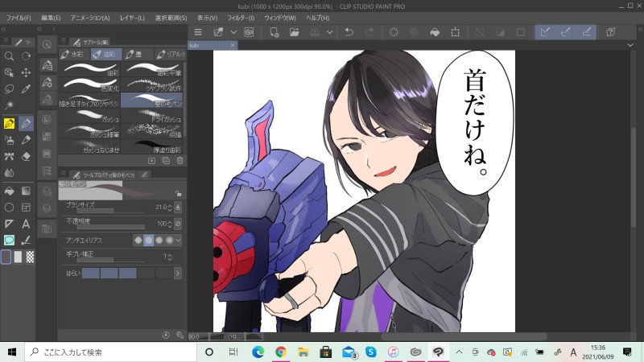Select the Text tool
This screenshot has width=644, height=362.
[x=26, y=224]
